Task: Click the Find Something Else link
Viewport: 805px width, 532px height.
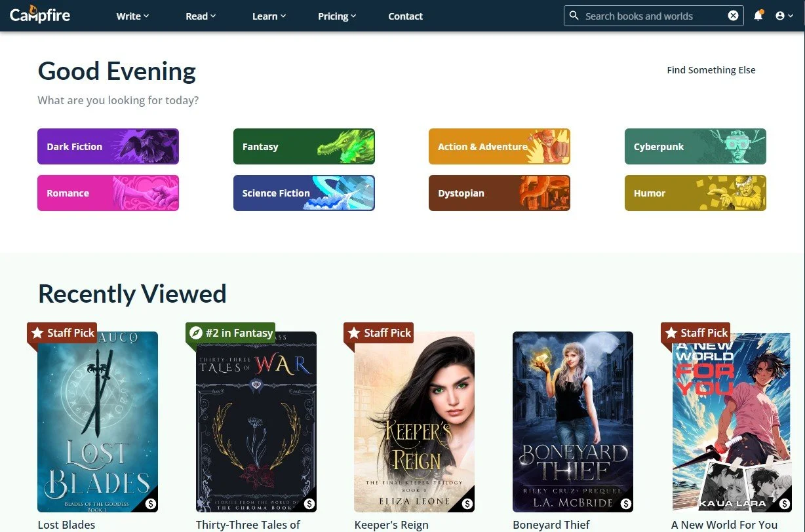Action: (711, 70)
